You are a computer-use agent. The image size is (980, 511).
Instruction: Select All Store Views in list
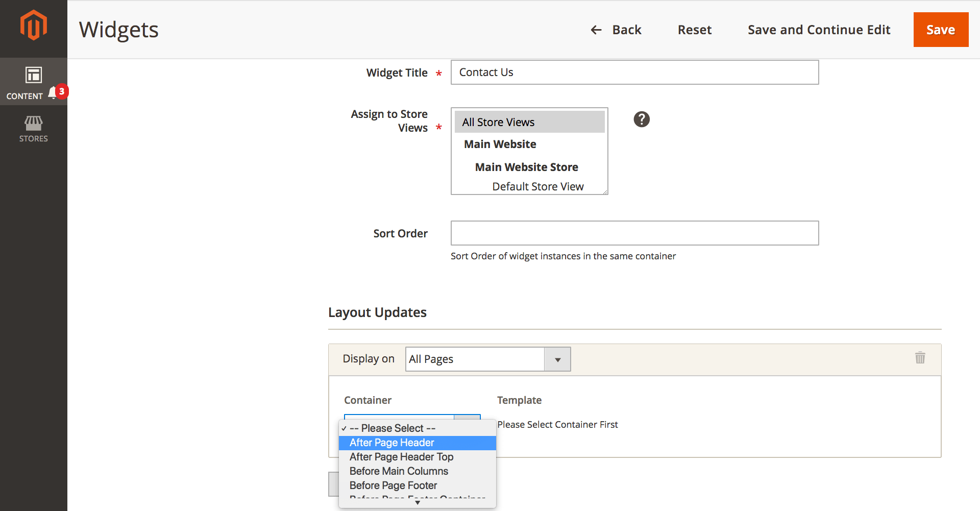(529, 122)
